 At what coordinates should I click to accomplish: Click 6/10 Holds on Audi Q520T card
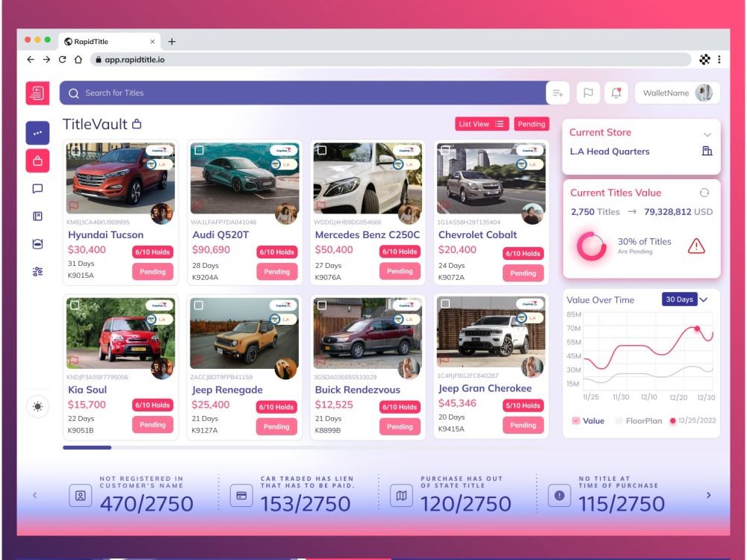click(x=277, y=252)
